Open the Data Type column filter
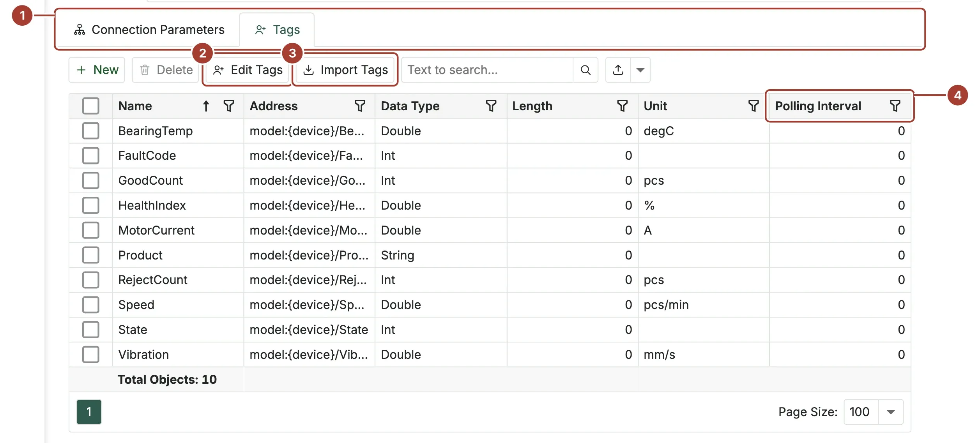 pyautogui.click(x=491, y=106)
